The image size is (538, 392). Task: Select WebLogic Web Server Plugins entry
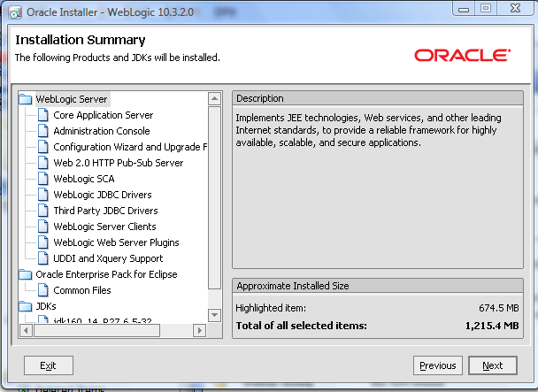116,242
